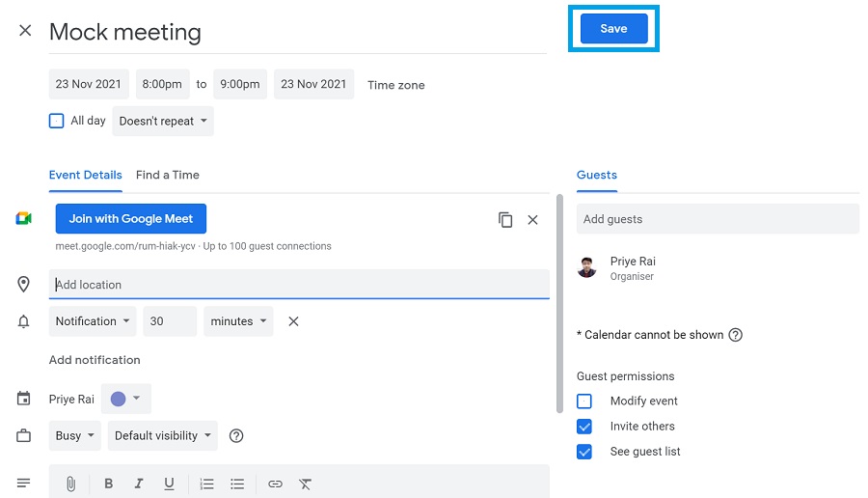The image size is (868, 498).
Task: Insert a link in description
Action: [275, 484]
